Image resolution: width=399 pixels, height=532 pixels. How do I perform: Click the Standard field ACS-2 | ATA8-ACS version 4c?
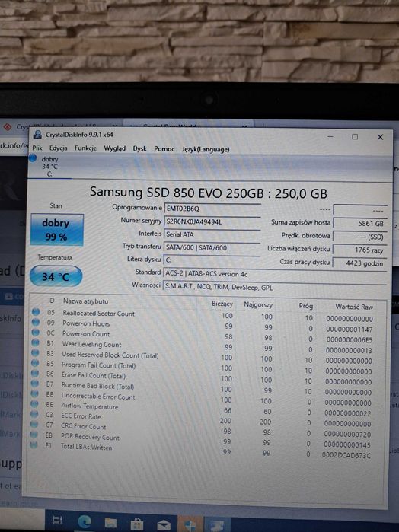[x=275, y=274]
